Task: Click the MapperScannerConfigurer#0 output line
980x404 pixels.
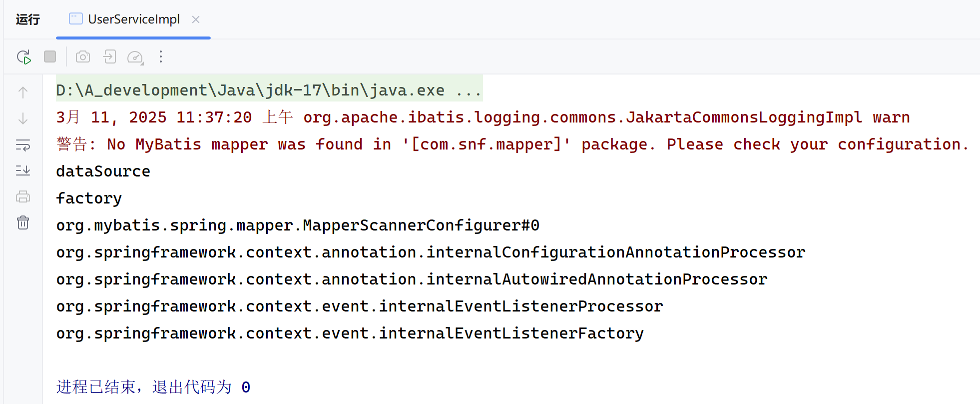Action: (x=298, y=225)
